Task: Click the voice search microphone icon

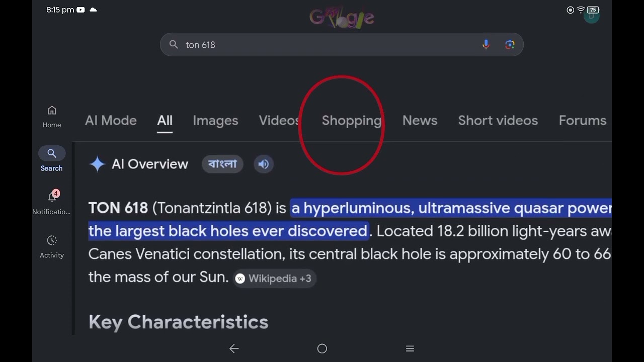Action: click(486, 45)
